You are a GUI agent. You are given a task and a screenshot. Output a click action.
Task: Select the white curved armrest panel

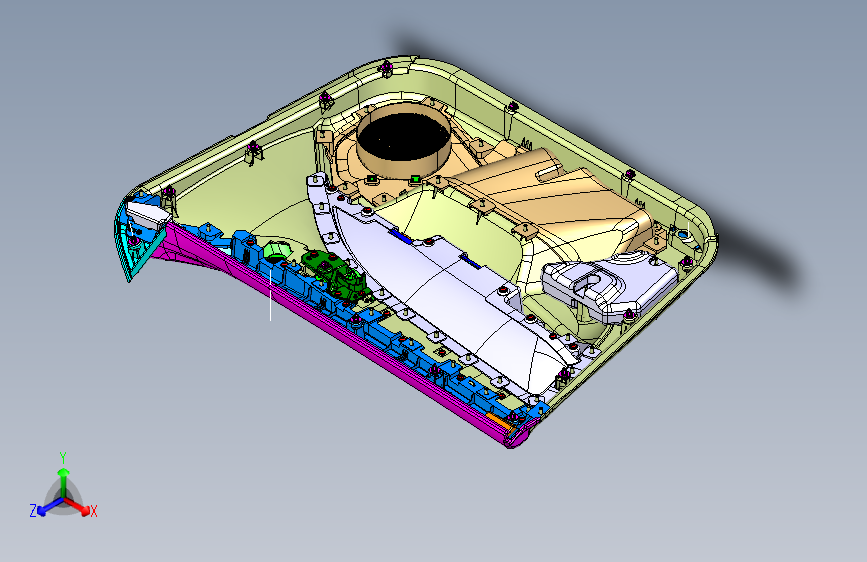point(442,288)
